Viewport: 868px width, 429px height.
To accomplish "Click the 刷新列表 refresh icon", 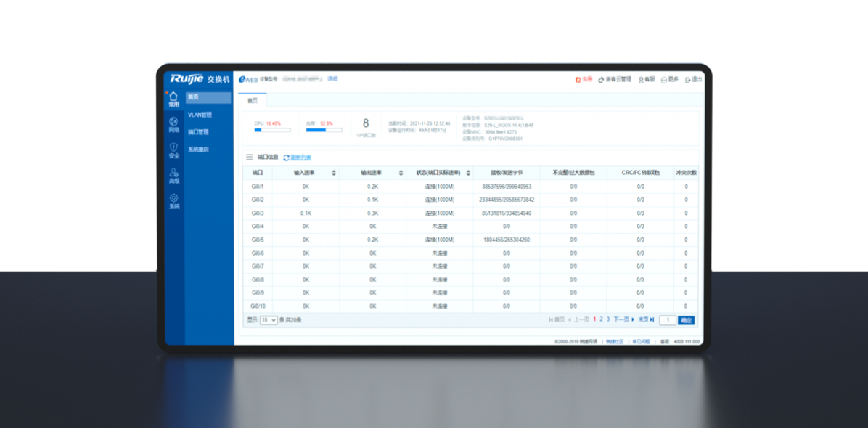I will pos(287,158).
